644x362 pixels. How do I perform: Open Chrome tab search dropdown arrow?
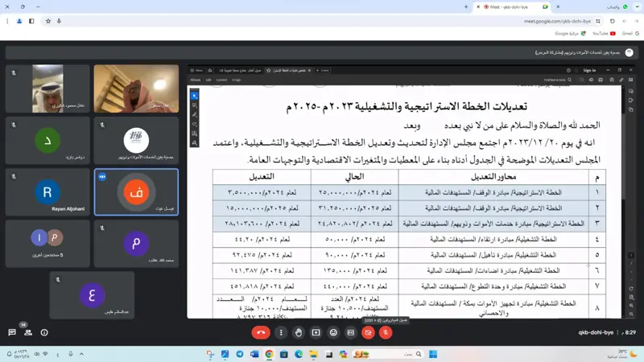pyautogui.click(x=637, y=7)
